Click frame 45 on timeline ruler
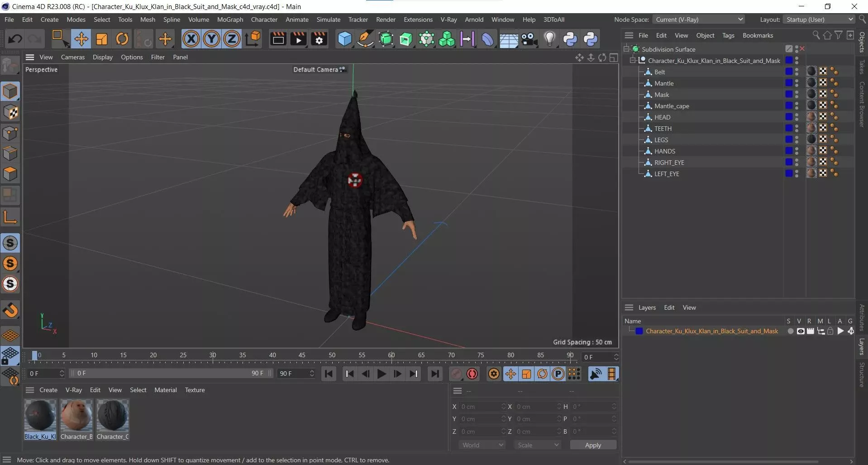 click(x=302, y=355)
